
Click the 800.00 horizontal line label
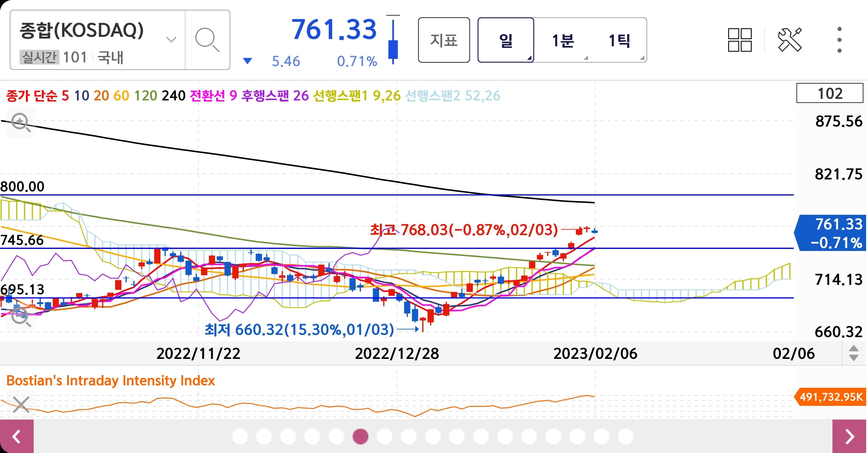pos(22,186)
